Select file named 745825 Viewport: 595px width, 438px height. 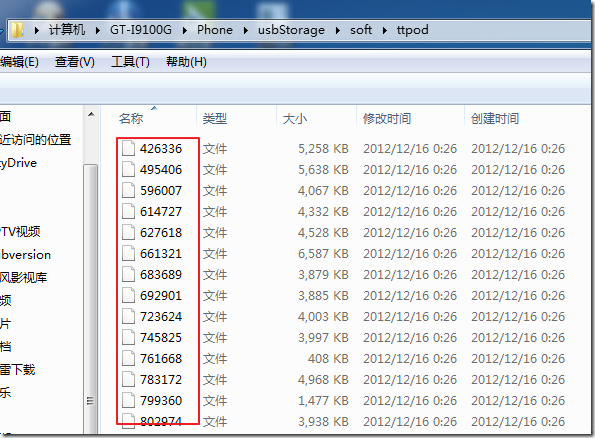pos(161,337)
